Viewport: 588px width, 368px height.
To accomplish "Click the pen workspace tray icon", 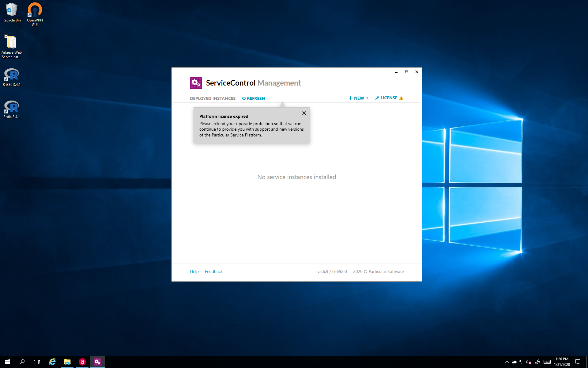I will pos(537,362).
